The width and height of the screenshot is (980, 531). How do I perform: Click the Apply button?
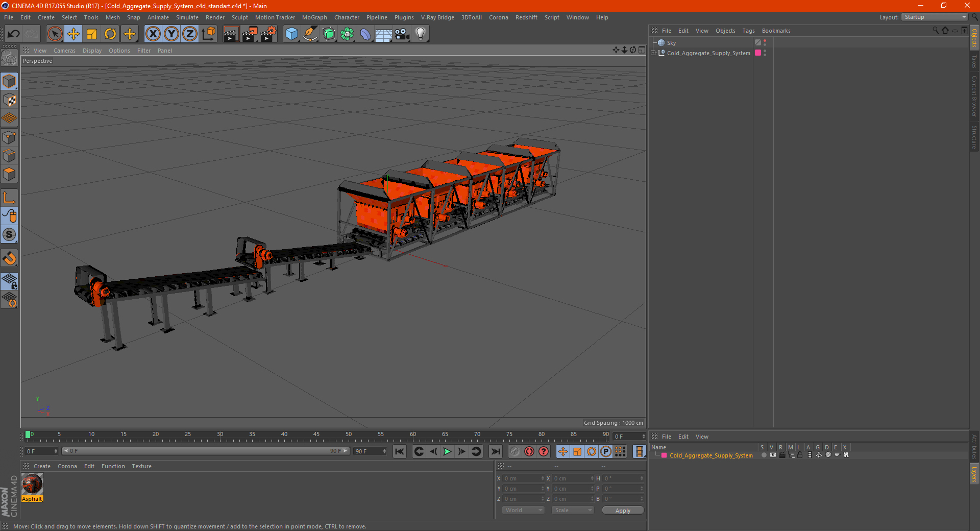(623, 510)
